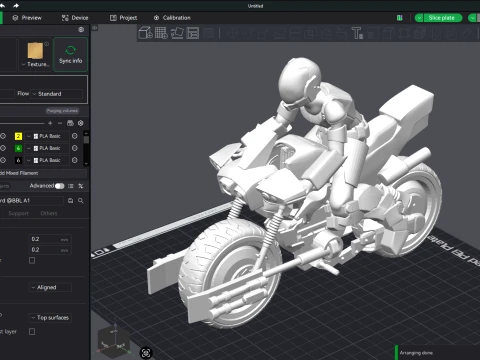Screen dimensions: 480x360
Task: Open the @BBL A1 process preset dropdown
Action: pyautogui.click(x=32, y=201)
